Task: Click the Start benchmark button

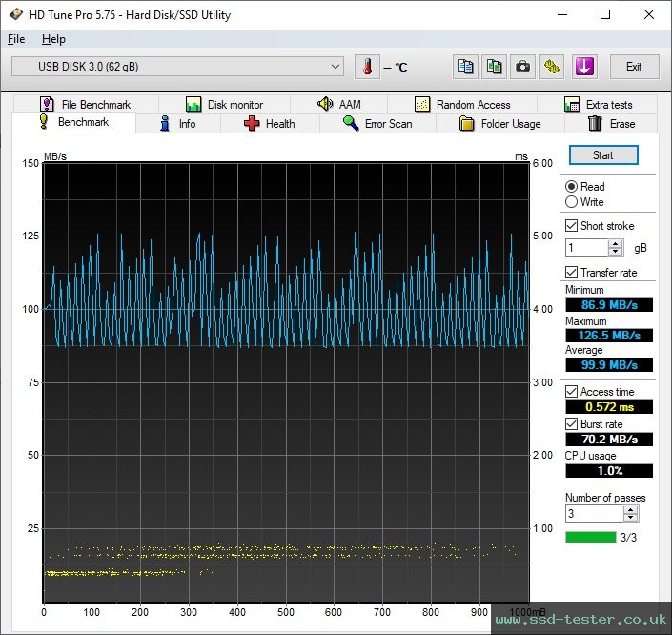Action: coord(603,155)
